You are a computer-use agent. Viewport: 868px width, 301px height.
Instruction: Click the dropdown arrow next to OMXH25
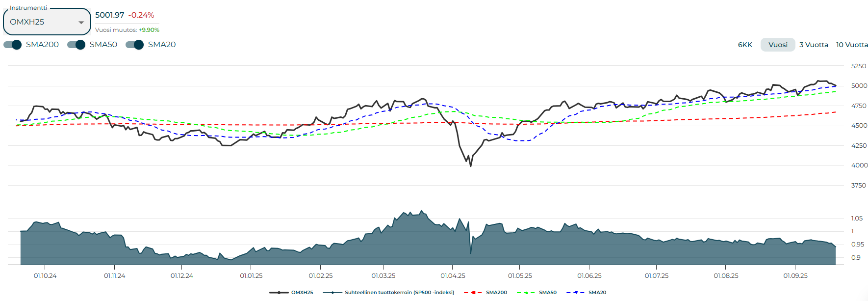coord(81,23)
